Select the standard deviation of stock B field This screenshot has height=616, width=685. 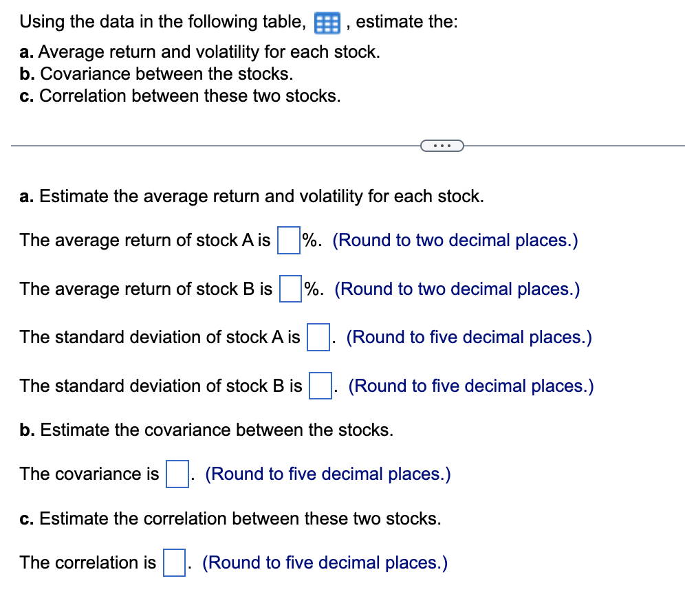(x=320, y=386)
